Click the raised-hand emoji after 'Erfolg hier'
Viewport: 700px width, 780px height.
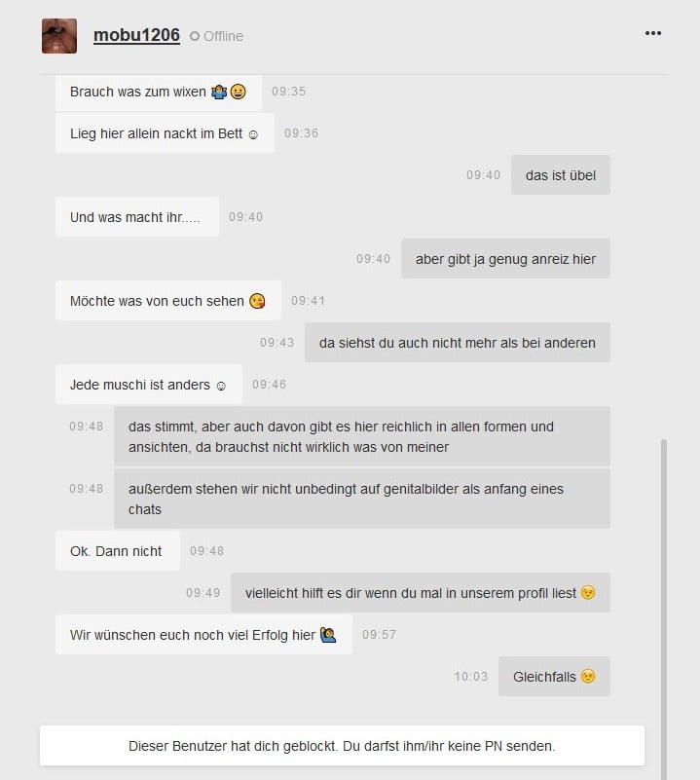coord(328,635)
